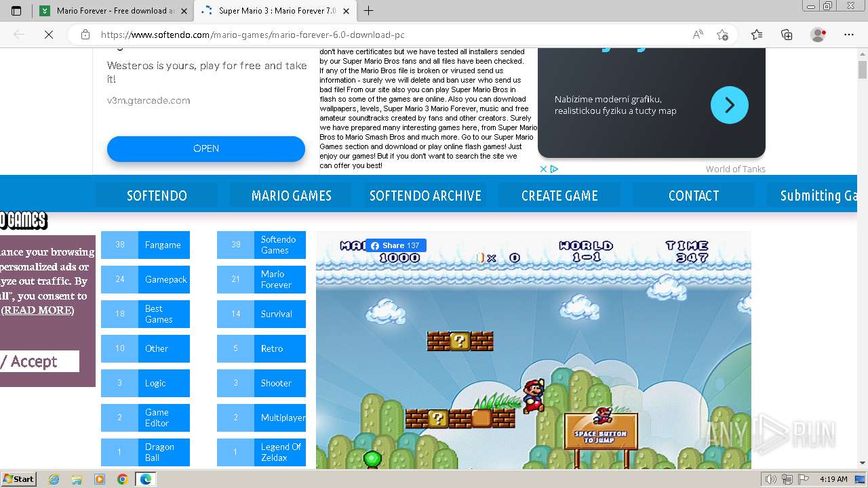Click the World of Tanks ad label

click(x=735, y=169)
